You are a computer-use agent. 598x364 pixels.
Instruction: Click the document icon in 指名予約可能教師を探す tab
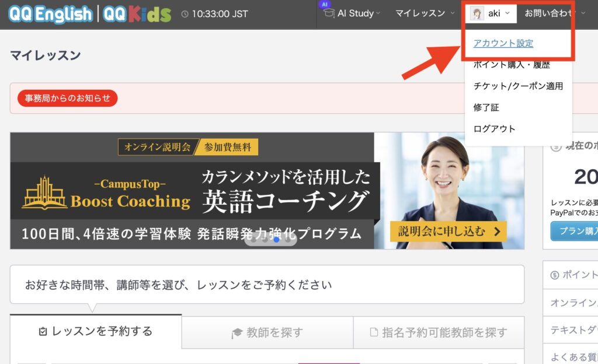point(374,332)
